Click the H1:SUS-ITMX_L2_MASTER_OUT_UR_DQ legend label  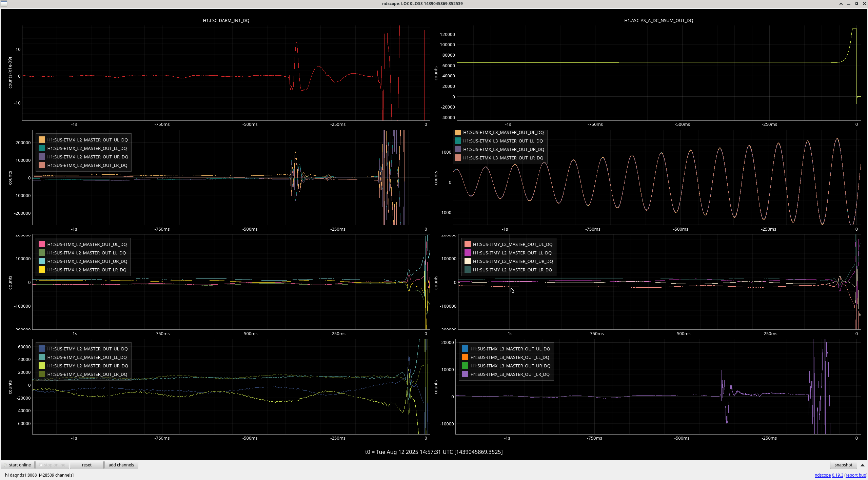point(87,261)
